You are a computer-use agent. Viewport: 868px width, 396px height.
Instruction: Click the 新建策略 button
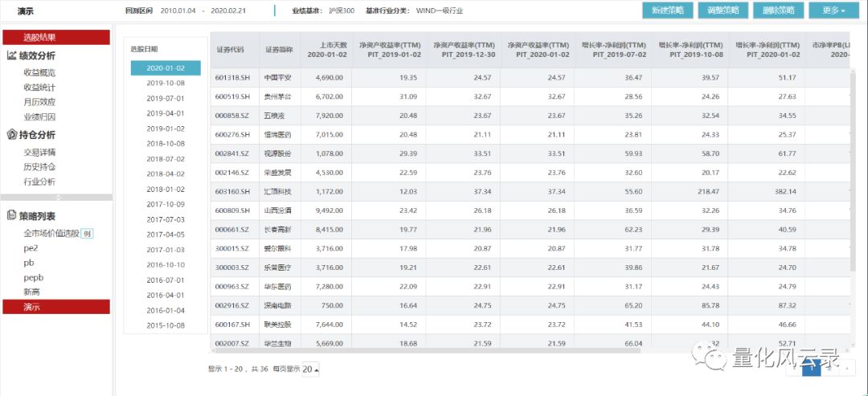pyautogui.click(x=668, y=10)
